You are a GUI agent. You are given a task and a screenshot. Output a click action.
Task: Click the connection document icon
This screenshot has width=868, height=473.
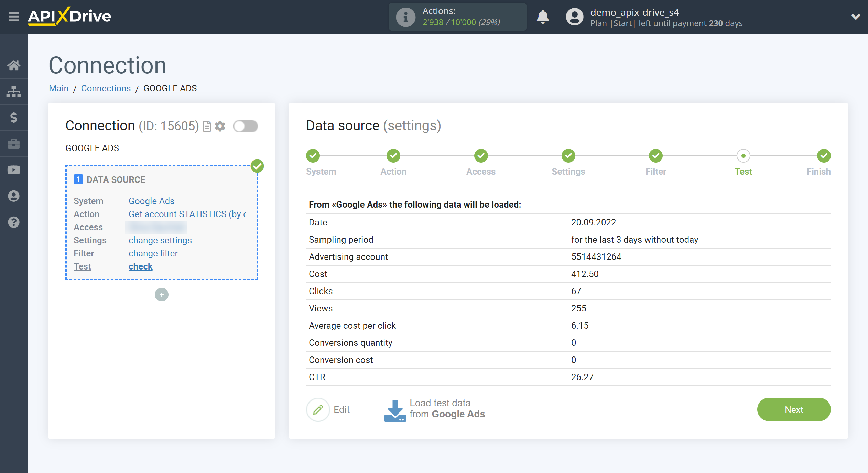(207, 126)
